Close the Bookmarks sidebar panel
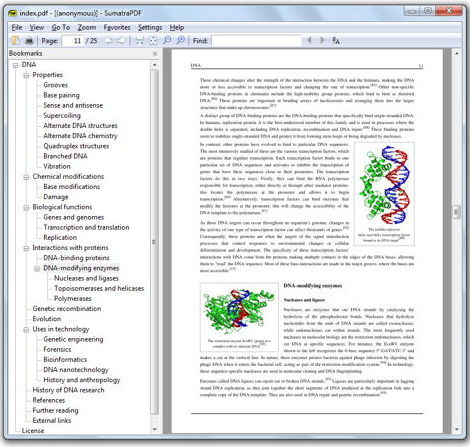The width and height of the screenshot is (470, 447). point(155,53)
